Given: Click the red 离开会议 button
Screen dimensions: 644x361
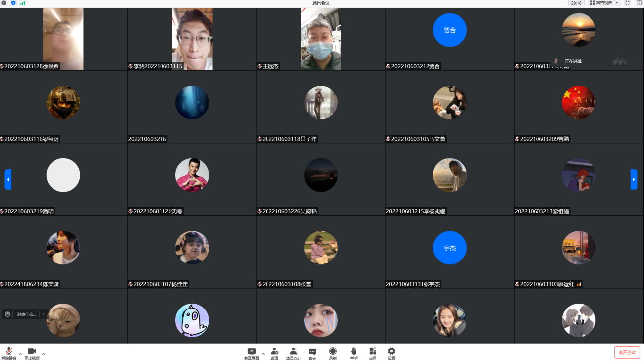Looking at the screenshot, I should [627, 352].
